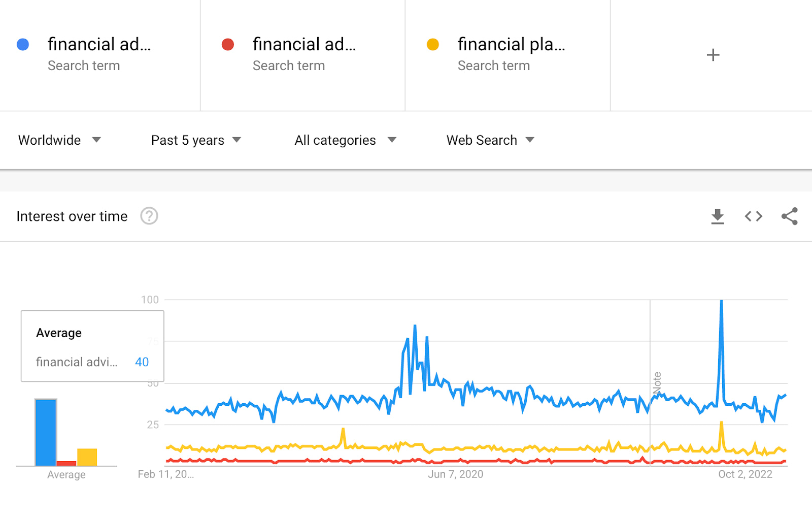The width and height of the screenshot is (812, 516).
Task: Open the Worldwide region dropdown
Action: tap(59, 140)
